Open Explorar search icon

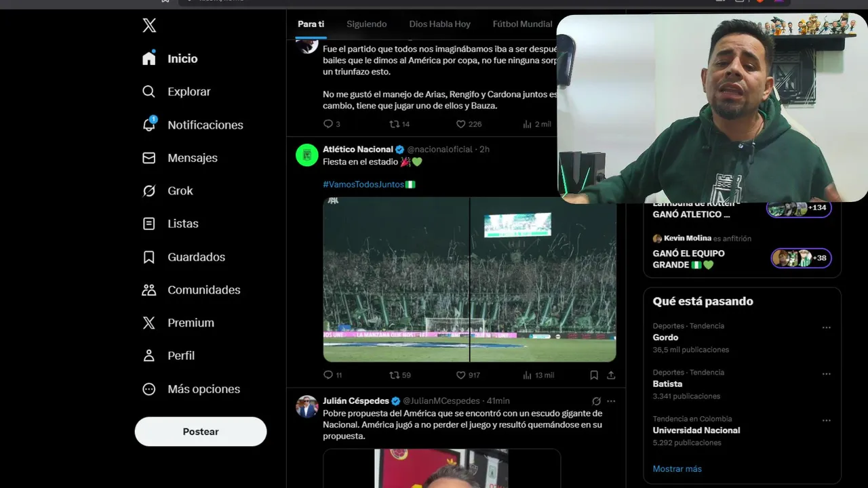click(x=149, y=91)
